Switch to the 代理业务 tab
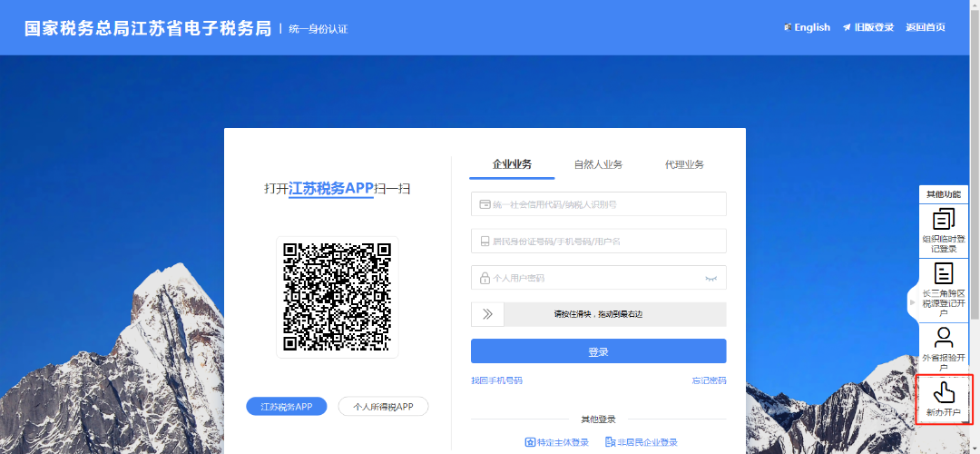980x454 pixels. click(684, 164)
